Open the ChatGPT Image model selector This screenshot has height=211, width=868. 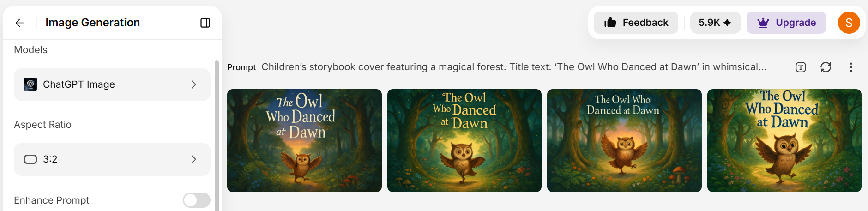pos(112,84)
